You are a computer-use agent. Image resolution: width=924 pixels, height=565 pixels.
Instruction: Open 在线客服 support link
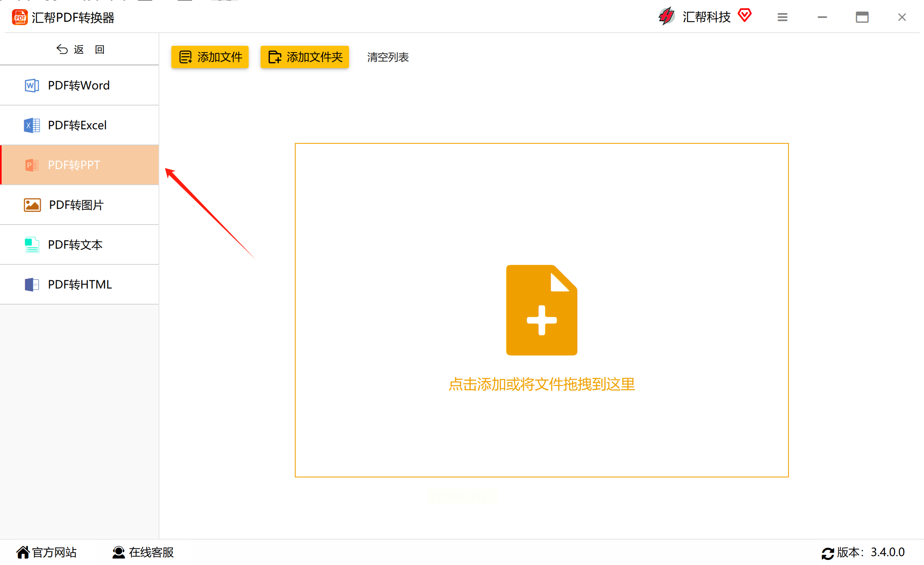pyautogui.click(x=143, y=553)
